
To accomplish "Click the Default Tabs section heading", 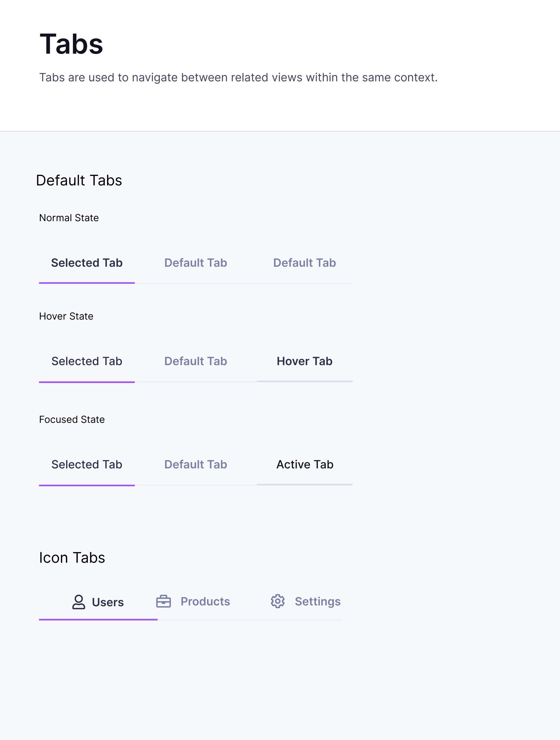I will click(x=79, y=180).
